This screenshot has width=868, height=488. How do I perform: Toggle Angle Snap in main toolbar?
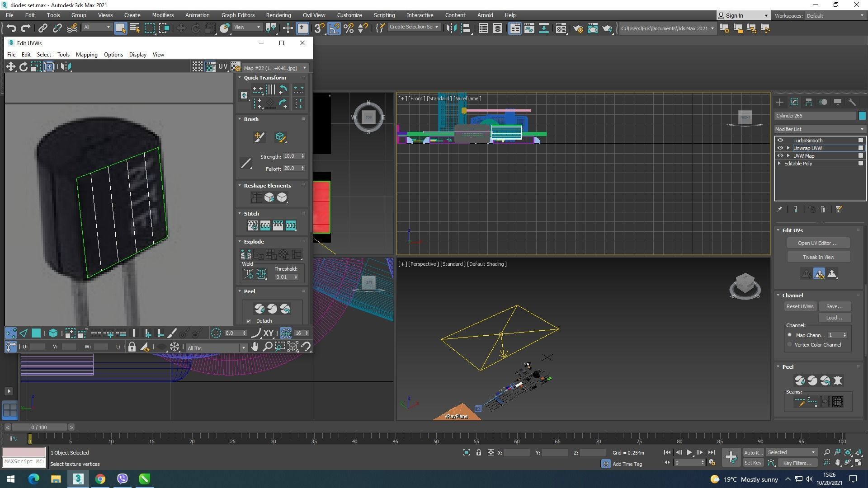[x=334, y=28]
